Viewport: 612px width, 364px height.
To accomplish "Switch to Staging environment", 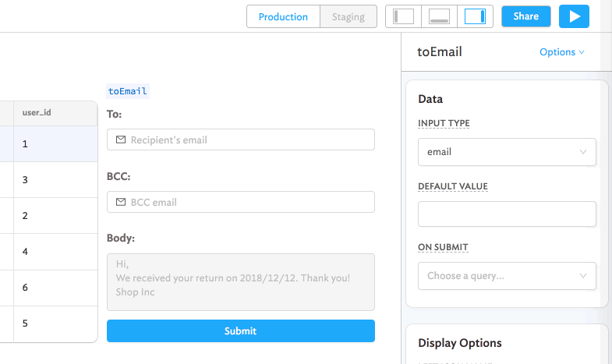I will [348, 16].
